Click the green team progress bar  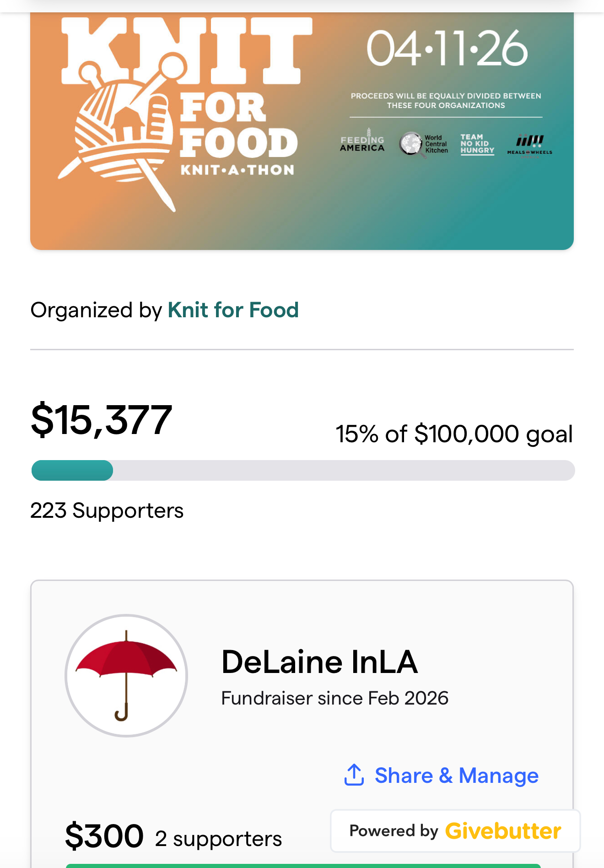pyautogui.click(x=302, y=865)
